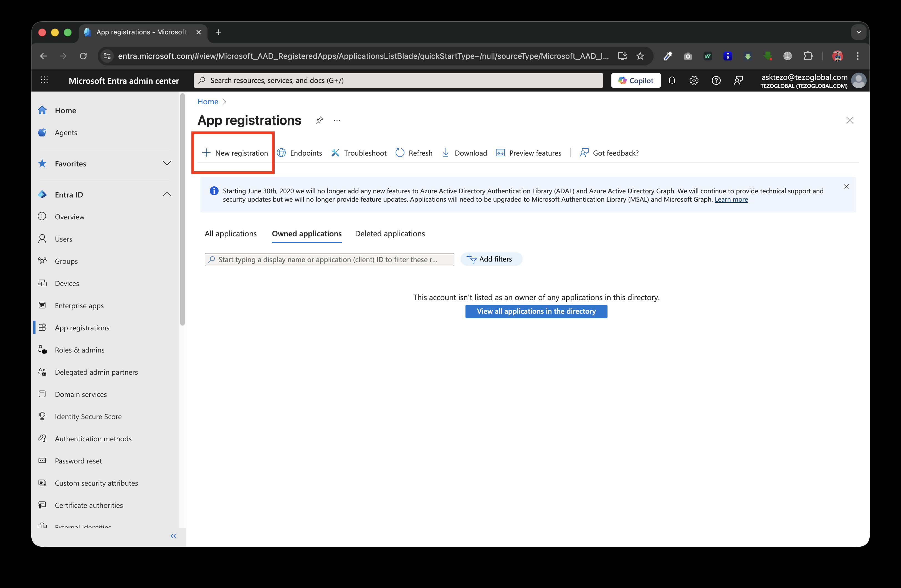This screenshot has height=588, width=901.
Task: Follow the Learn more link
Action: coord(731,199)
